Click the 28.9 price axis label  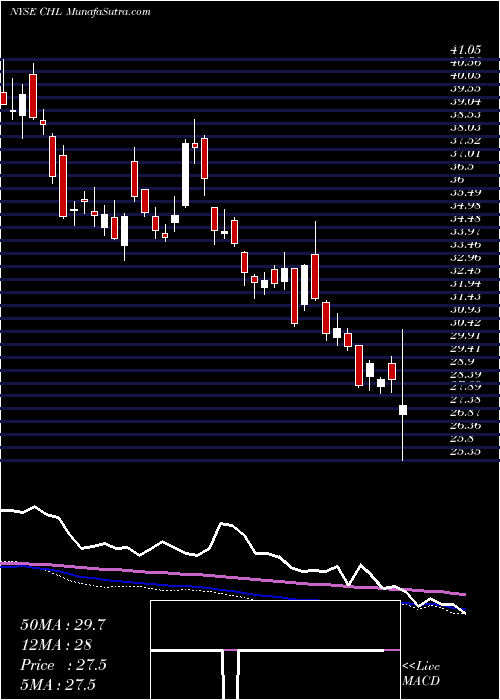pyautogui.click(x=461, y=361)
